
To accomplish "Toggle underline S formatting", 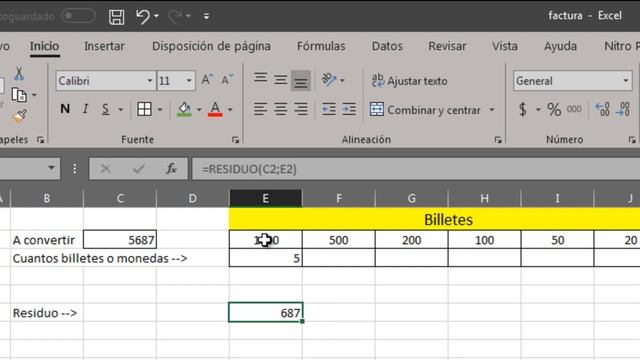I will pos(105,109).
